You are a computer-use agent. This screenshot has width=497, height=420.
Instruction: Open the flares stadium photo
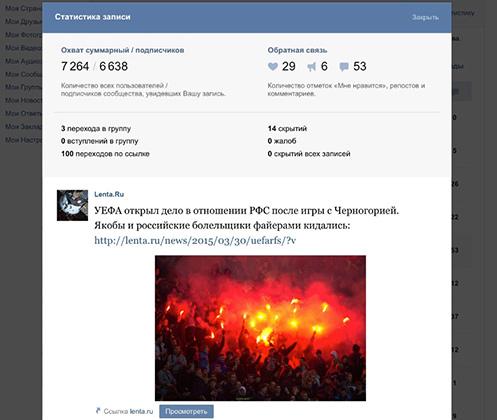[x=260, y=328]
